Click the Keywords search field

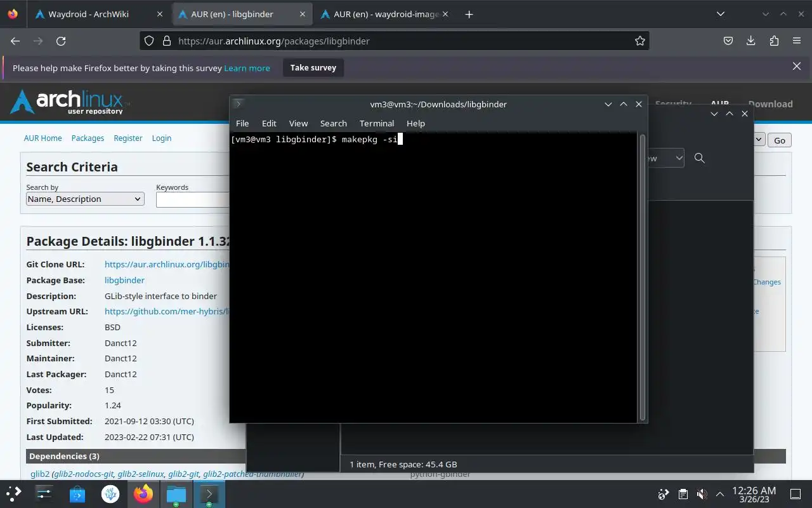(193, 199)
